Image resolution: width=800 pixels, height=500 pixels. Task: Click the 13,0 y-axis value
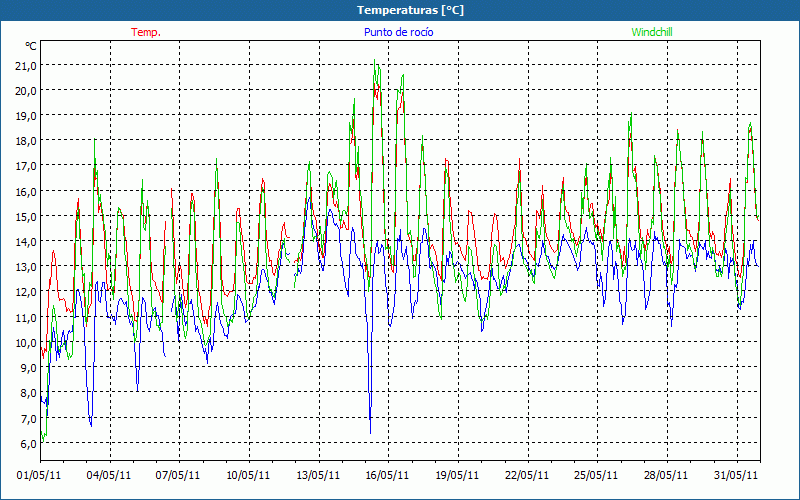(26, 267)
